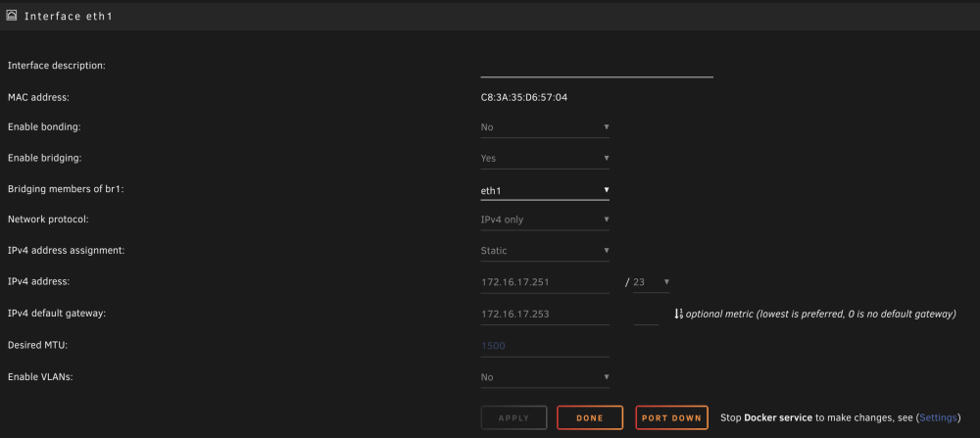Click the IPv4 address field 172.16.17.251
The width and height of the screenshot is (980, 438).
coord(545,282)
